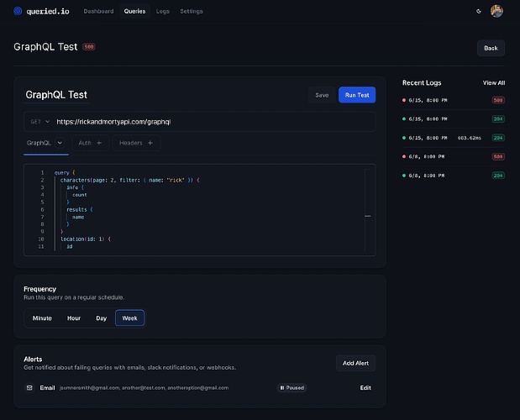This screenshot has height=420, width=520.
Task: Click into the GraphQL code editor line 1
Action: click(x=65, y=173)
